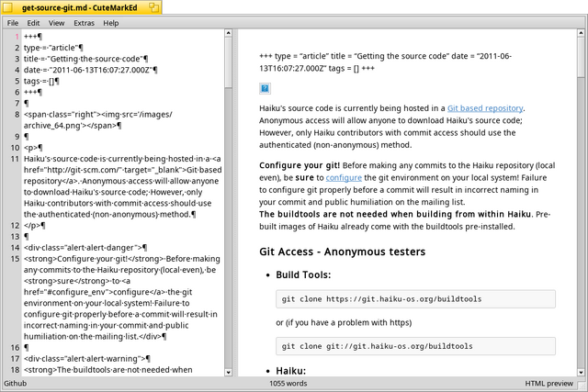Click the splitter handle between editor and preview
The image size is (588, 392).
click(x=235, y=203)
